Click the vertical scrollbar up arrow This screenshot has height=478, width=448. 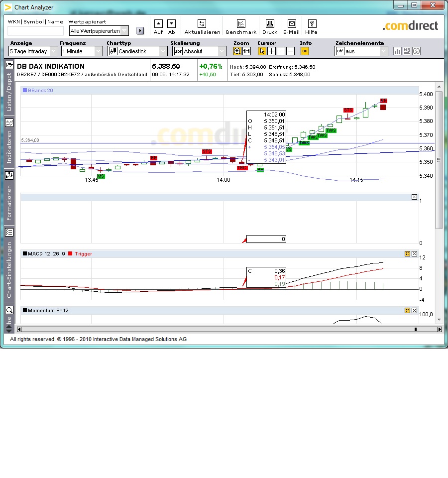click(439, 87)
